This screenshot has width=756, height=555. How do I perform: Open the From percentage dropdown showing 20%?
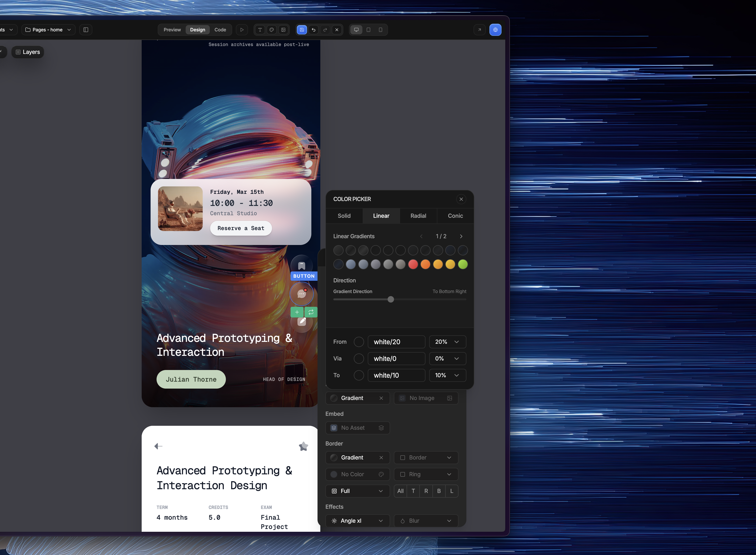tap(447, 342)
